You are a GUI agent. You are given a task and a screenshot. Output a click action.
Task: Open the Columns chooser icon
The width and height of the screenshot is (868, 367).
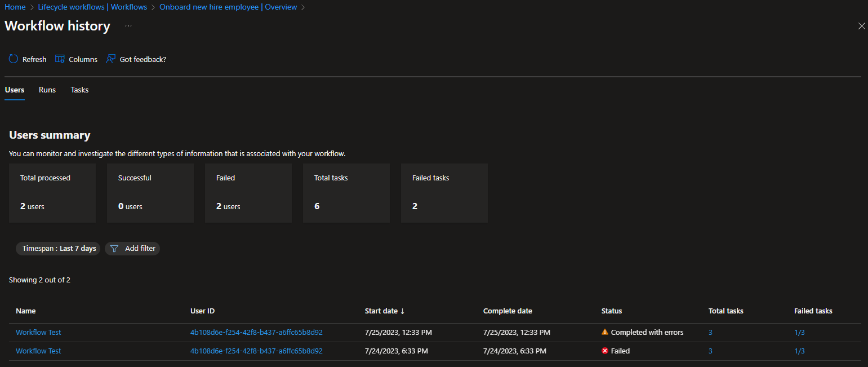(60, 59)
